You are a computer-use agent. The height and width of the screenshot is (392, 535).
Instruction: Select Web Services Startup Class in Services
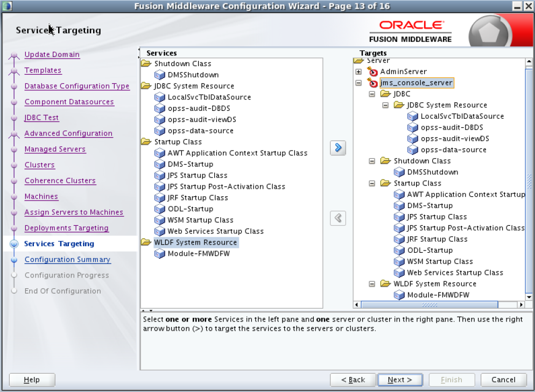click(x=216, y=231)
